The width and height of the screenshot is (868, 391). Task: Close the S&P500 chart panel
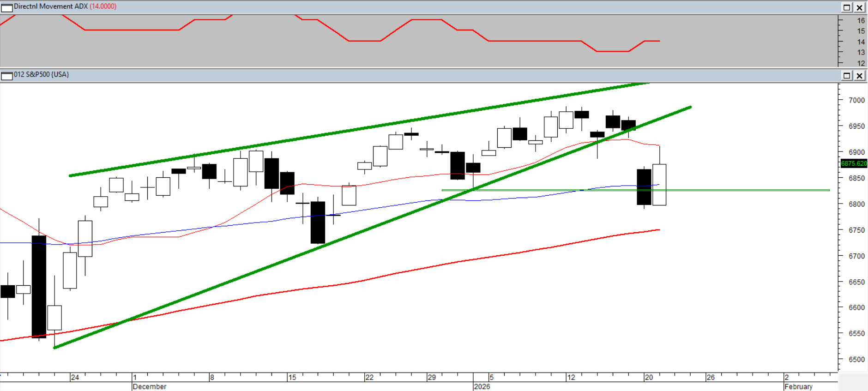click(859, 76)
